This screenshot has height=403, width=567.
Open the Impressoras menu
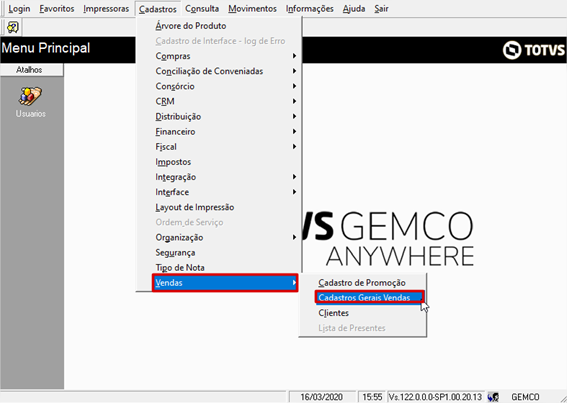click(106, 9)
